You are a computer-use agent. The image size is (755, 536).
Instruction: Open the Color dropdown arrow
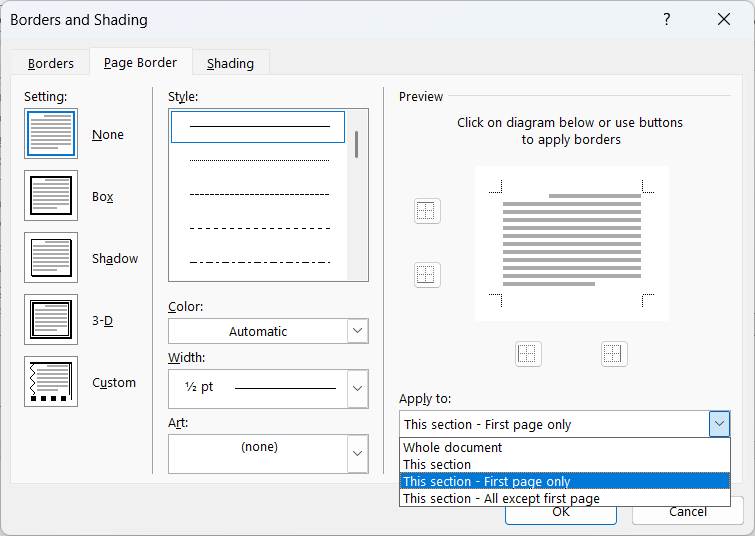pyautogui.click(x=357, y=331)
